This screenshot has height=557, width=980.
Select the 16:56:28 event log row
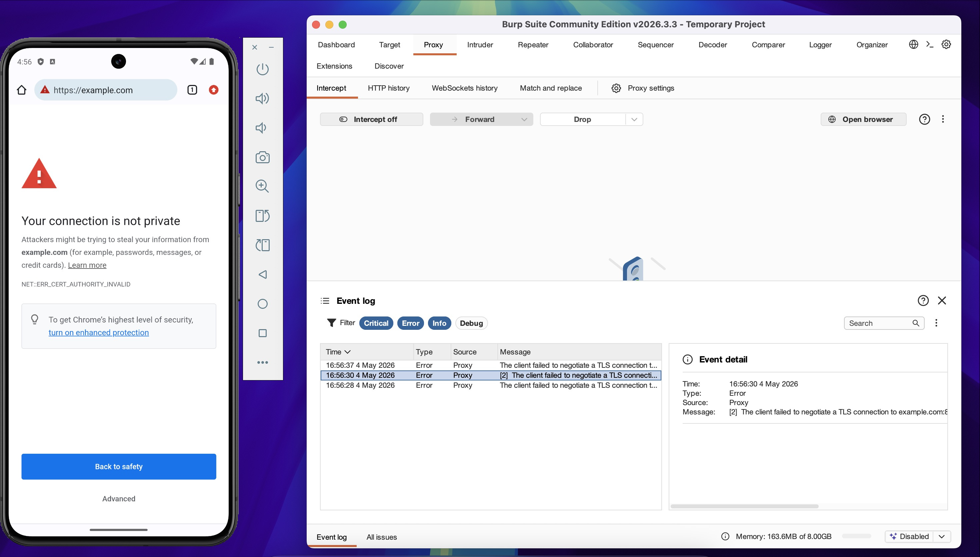(491, 385)
